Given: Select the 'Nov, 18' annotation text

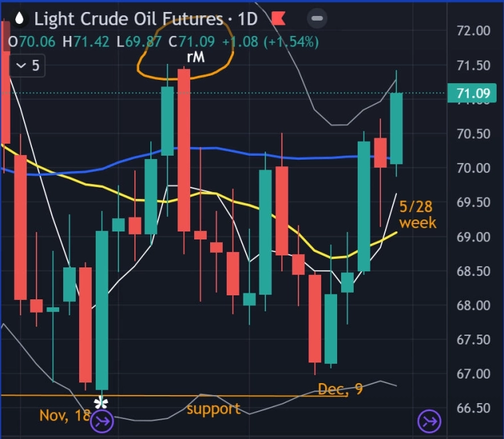Looking at the screenshot, I should pyautogui.click(x=64, y=415).
